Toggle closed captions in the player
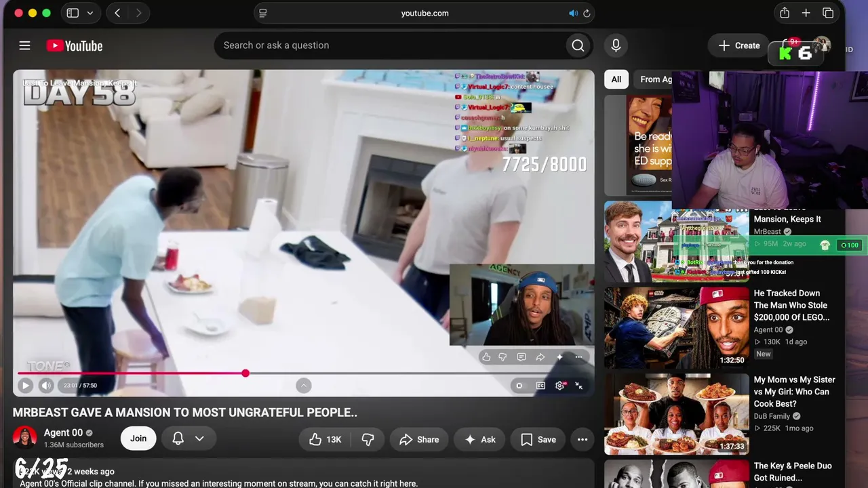Image resolution: width=868 pixels, height=488 pixels. 540,386
